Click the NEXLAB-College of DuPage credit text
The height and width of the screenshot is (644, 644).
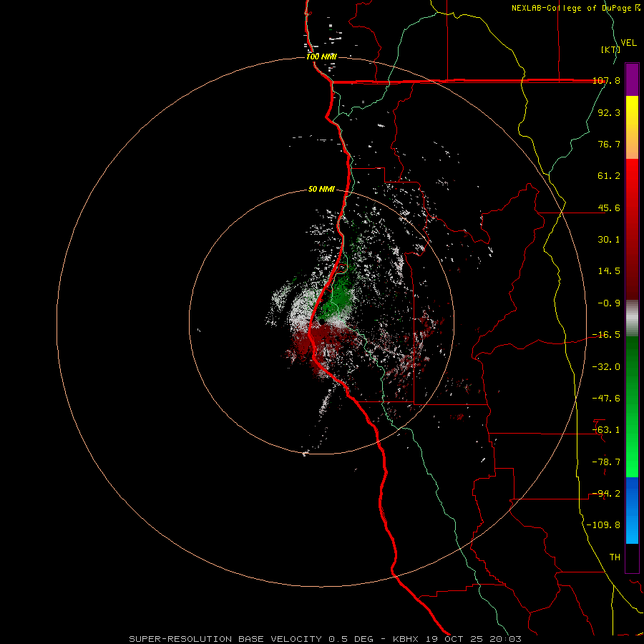[576, 8]
